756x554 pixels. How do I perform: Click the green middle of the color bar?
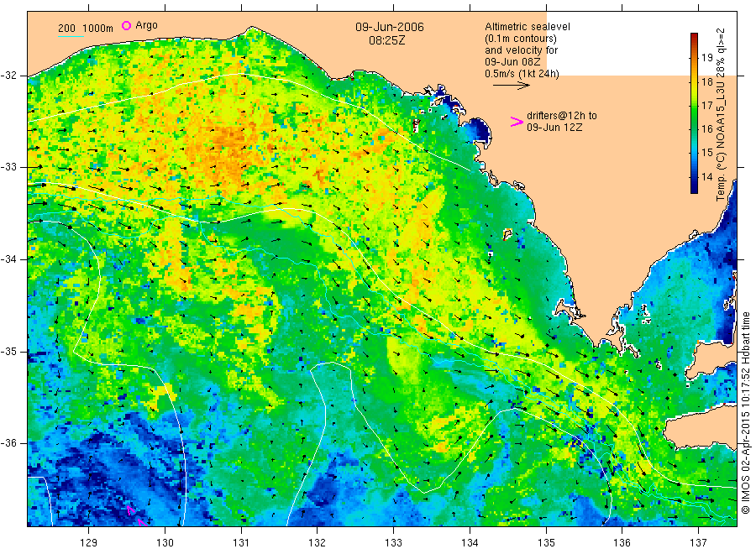coord(694,113)
